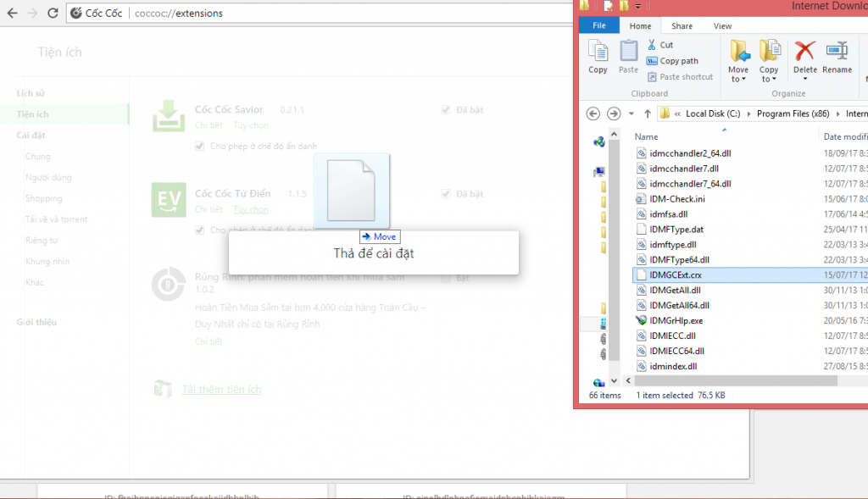Image resolution: width=868 pixels, height=499 pixels.
Task: Open the File tab in Explorer
Action: pos(599,25)
